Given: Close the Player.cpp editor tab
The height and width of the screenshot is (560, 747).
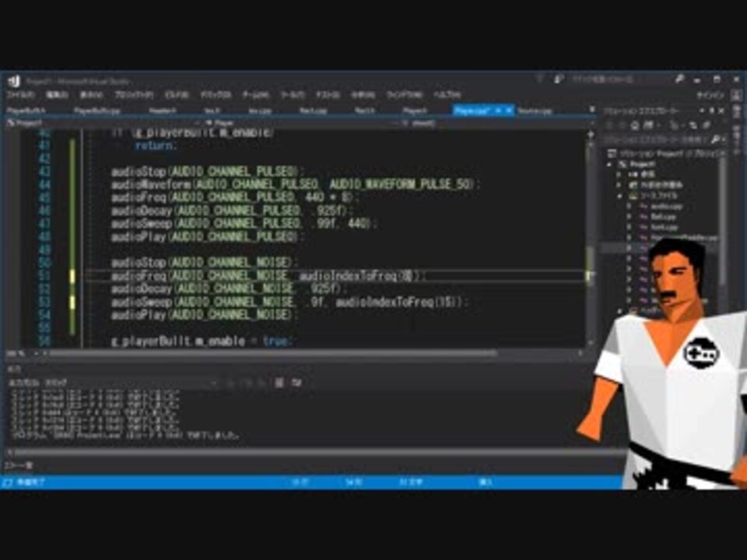Looking at the screenshot, I should point(509,110).
